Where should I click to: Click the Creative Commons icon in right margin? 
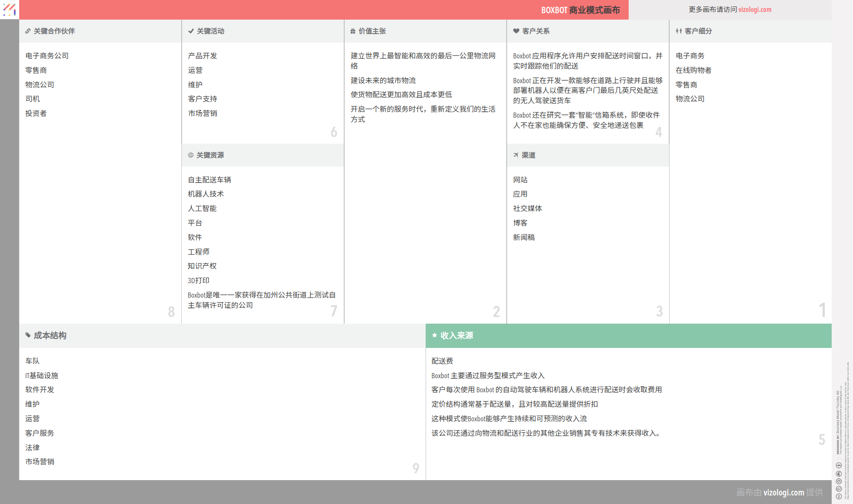click(838, 496)
